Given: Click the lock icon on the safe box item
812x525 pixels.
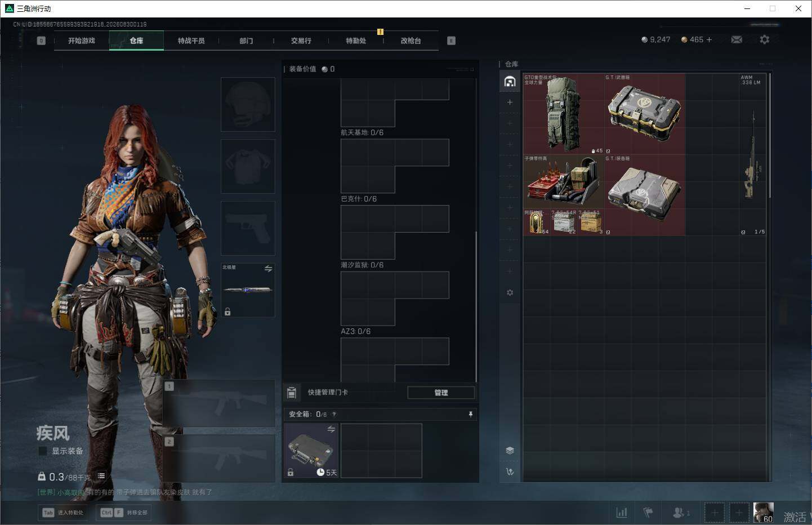Looking at the screenshot, I should click(x=291, y=473).
